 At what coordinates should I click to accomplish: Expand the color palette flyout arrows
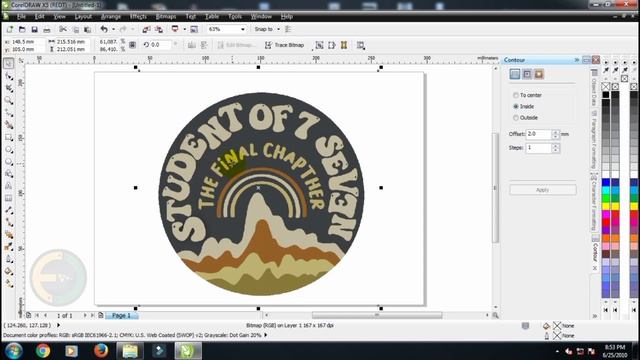[595, 316]
